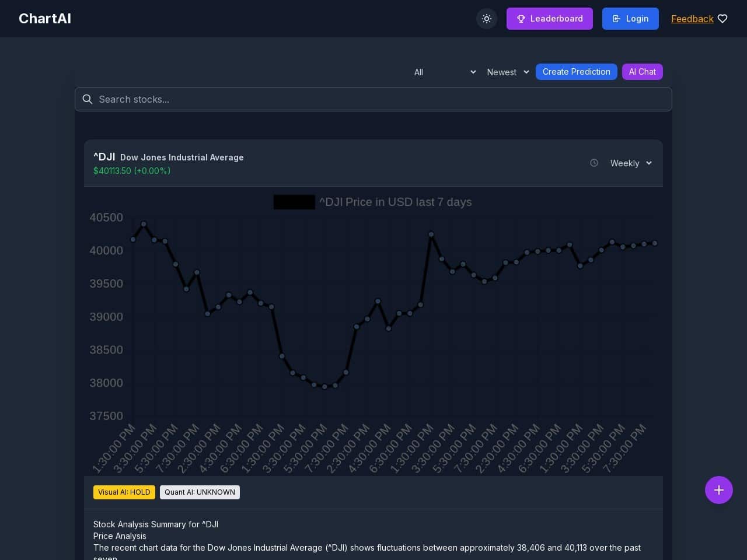
Task: Go to ChartAI home logo
Action: point(45,19)
